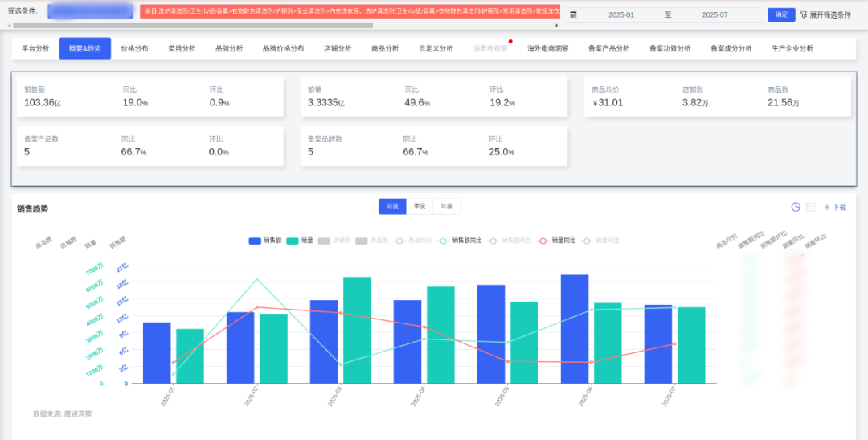
Task: Click the 2025-06 blue sales bar
Action: click(575, 328)
